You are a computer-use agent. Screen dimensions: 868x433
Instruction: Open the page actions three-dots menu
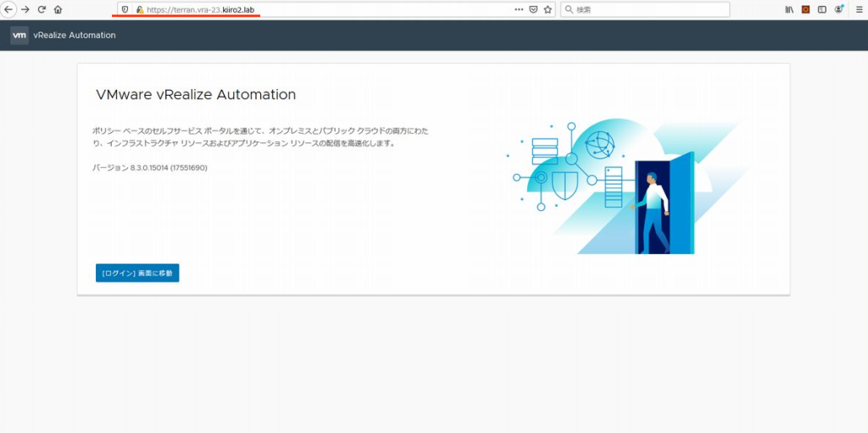[519, 9]
